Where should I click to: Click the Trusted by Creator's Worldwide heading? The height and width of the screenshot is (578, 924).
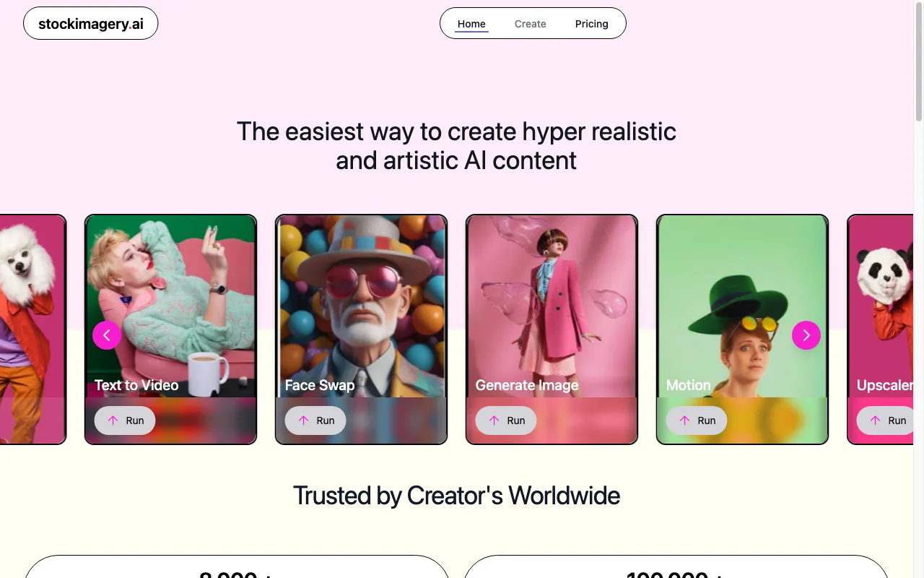[x=456, y=496]
